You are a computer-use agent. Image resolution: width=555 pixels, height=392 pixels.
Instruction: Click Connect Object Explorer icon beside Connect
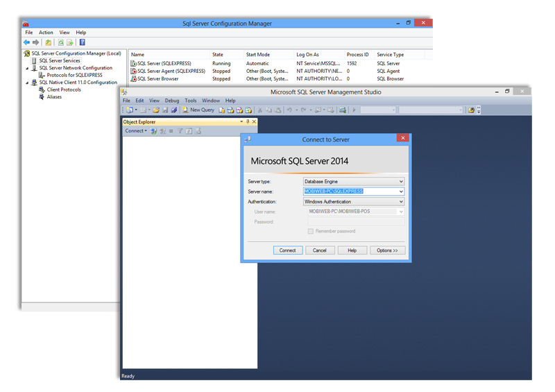pos(153,131)
